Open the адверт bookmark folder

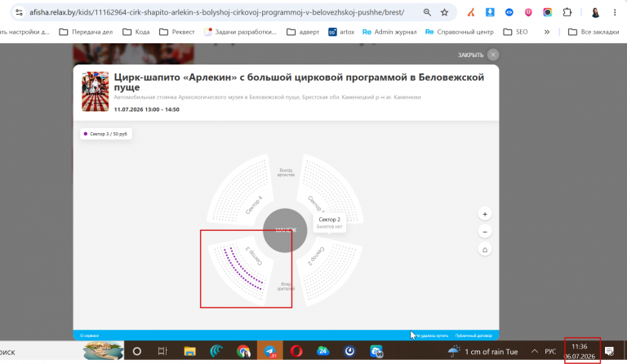(x=303, y=32)
